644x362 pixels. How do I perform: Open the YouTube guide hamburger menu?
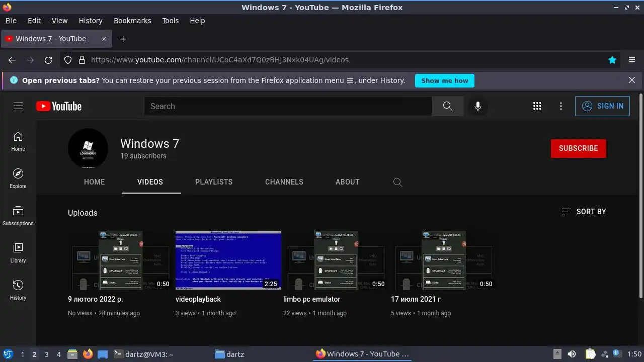click(18, 106)
